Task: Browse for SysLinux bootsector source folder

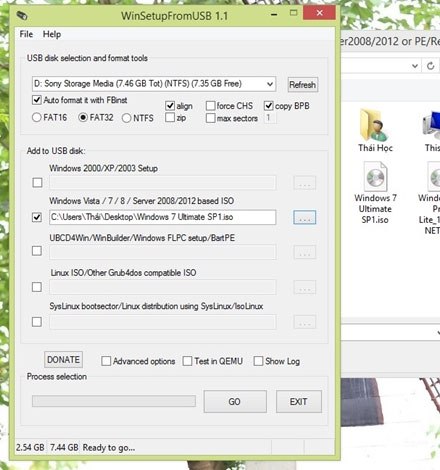Action: click(x=305, y=322)
